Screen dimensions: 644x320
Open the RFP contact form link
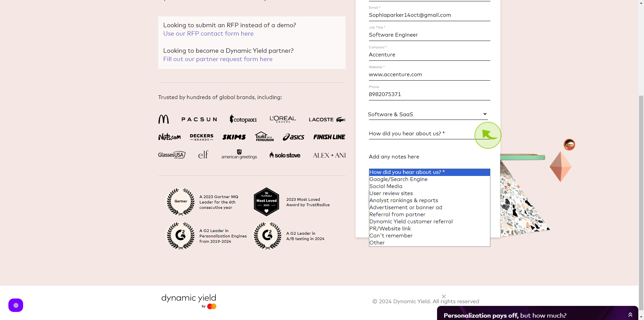click(x=208, y=34)
